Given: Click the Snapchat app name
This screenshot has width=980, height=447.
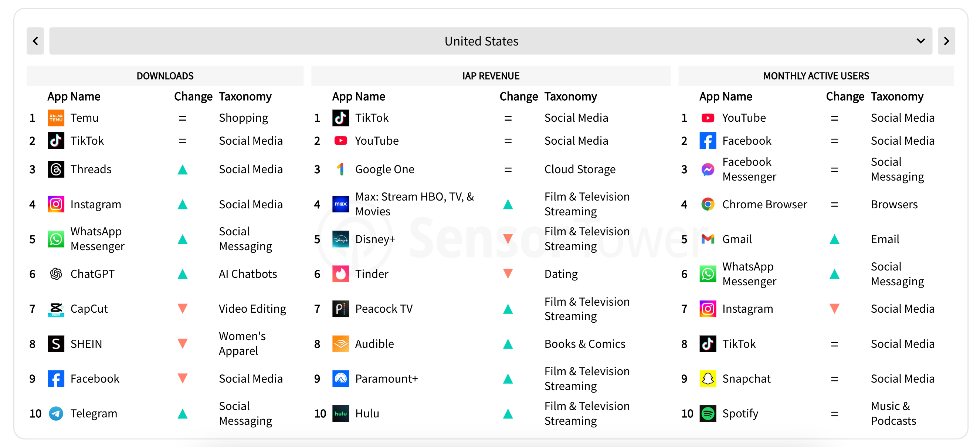Looking at the screenshot, I should tap(746, 379).
